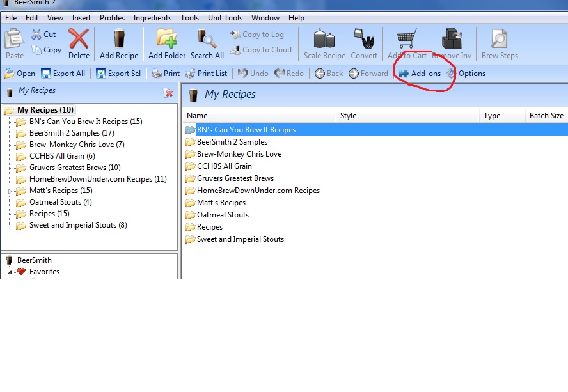The image size is (568, 392).
Task: Click Copy to Cloud button
Action: point(261,50)
